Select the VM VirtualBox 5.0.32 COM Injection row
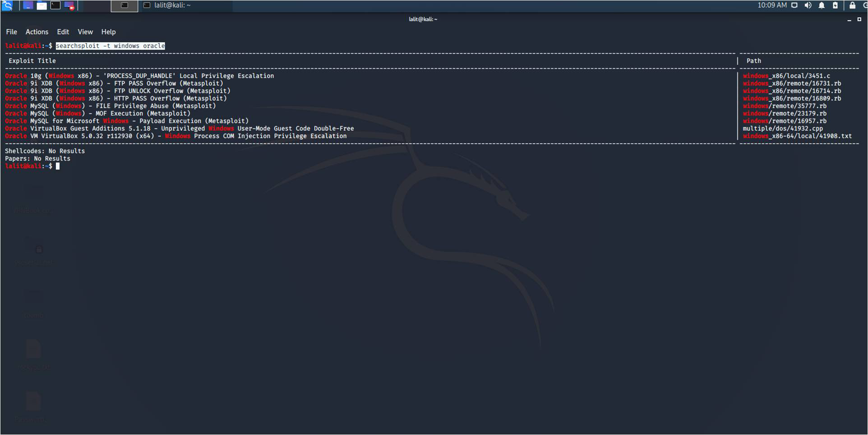This screenshot has height=435, width=868. (176, 136)
